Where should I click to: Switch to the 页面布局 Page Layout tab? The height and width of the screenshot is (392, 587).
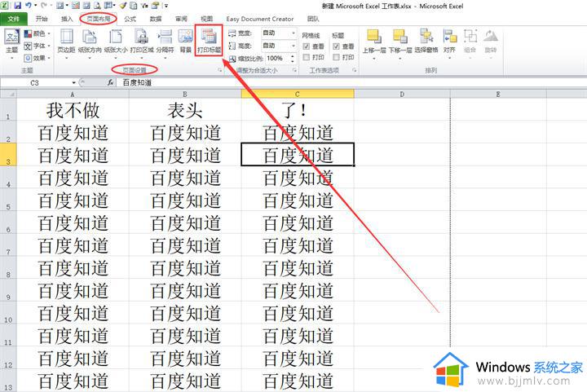tap(99, 19)
